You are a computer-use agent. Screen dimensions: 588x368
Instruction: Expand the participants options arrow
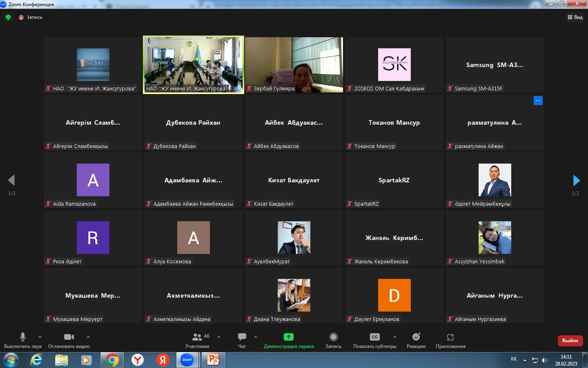pos(219,337)
